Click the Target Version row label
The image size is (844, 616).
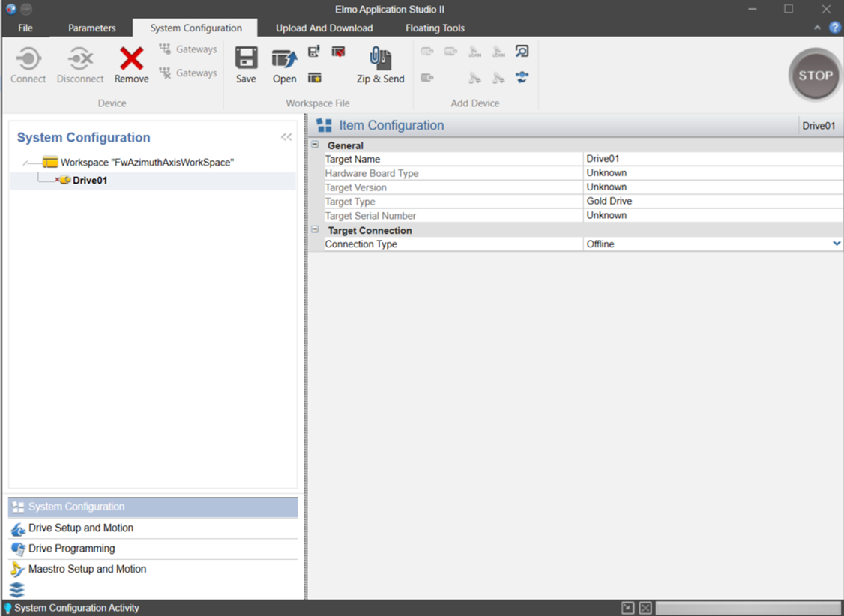coord(355,187)
